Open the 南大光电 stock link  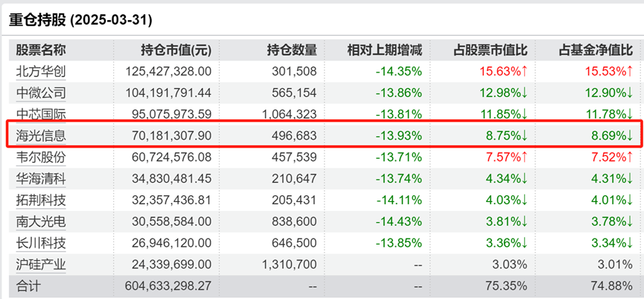[x=41, y=221]
